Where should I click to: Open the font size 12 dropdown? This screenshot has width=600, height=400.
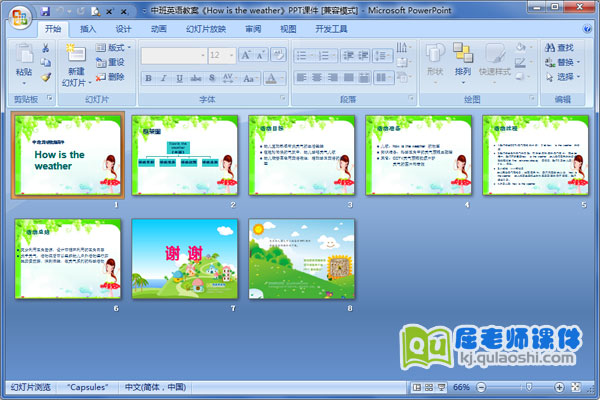coord(232,56)
